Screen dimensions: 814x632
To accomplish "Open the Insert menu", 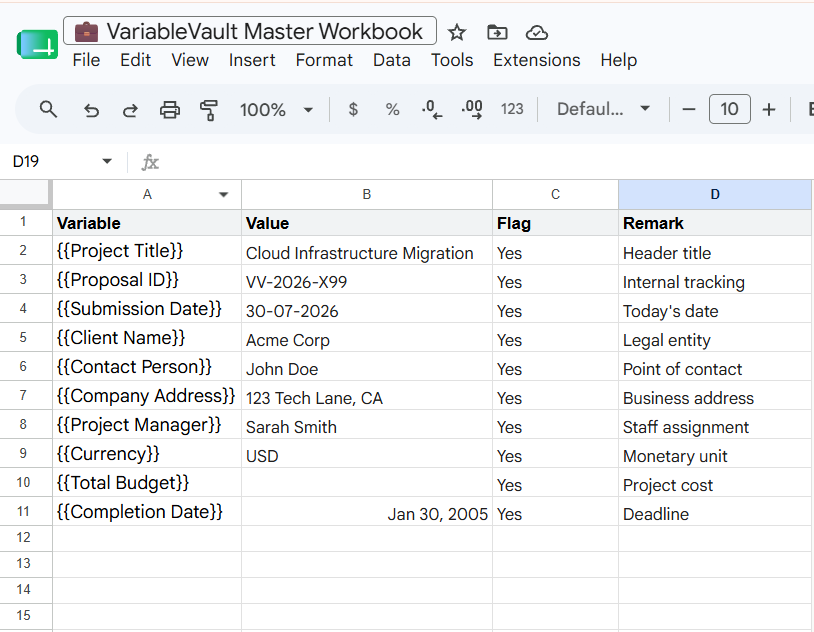I will click(x=252, y=60).
